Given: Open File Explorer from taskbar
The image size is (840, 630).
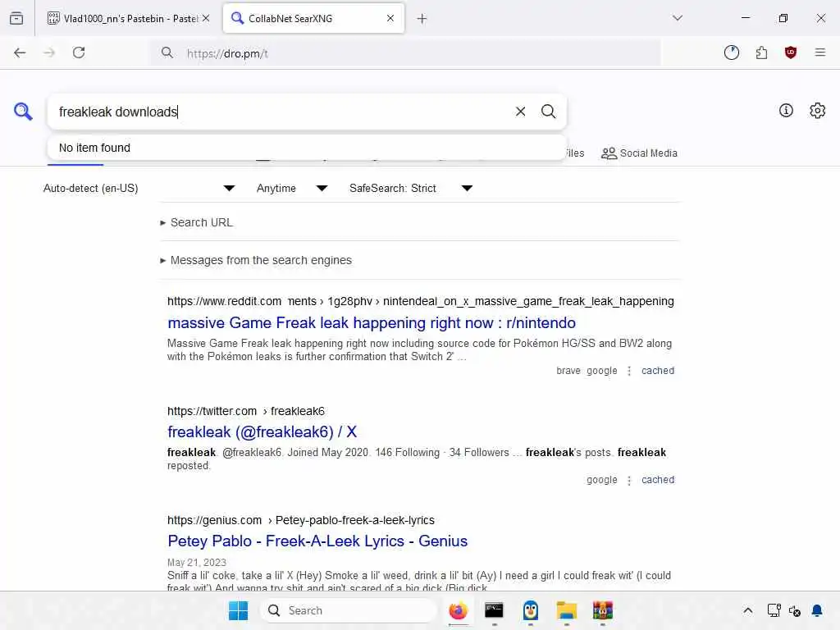Looking at the screenshot, I should [566, 610].
